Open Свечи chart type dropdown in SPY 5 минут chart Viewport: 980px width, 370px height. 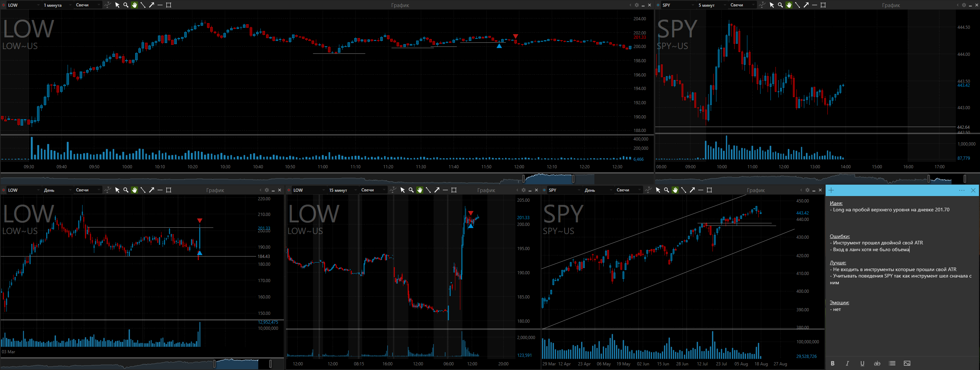(742, 5)
